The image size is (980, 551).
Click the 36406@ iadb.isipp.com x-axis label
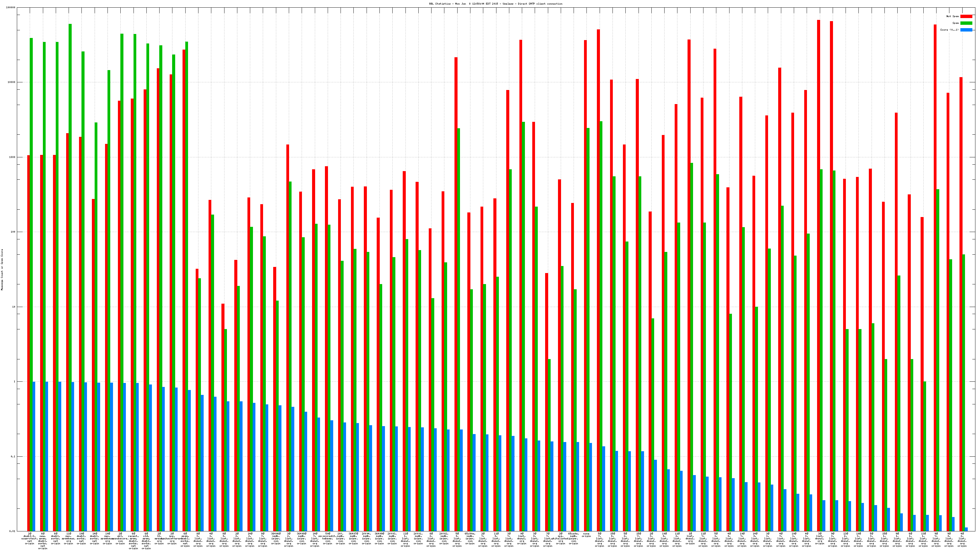coord(276,538)
